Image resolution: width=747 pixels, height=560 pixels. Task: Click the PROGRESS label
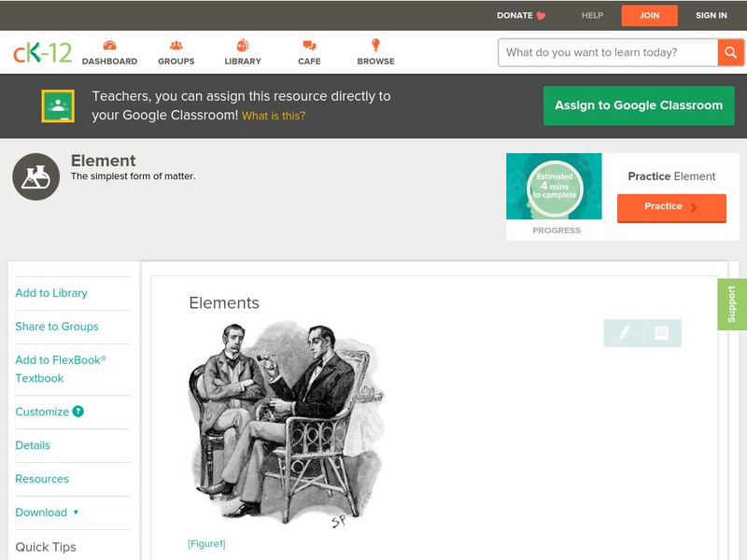point(557,231)
